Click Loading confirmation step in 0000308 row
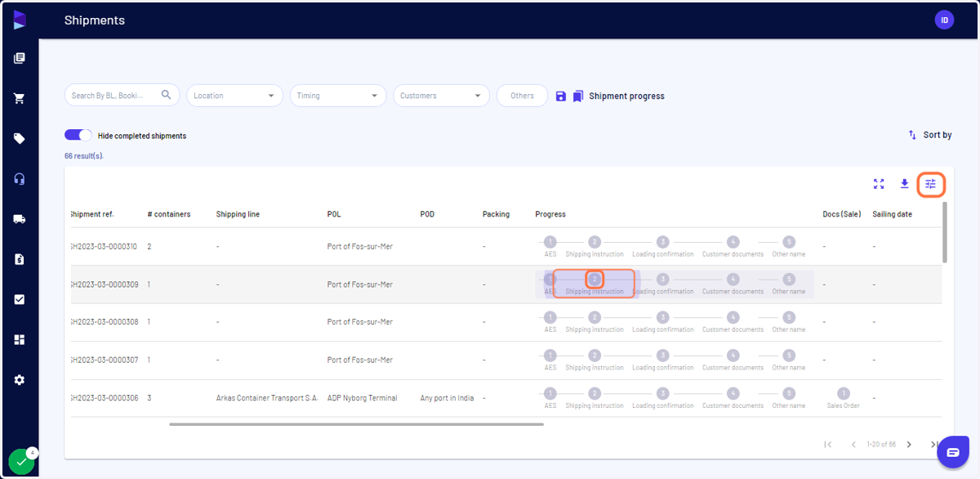980x479 pixels. click(x=663, y=317)
